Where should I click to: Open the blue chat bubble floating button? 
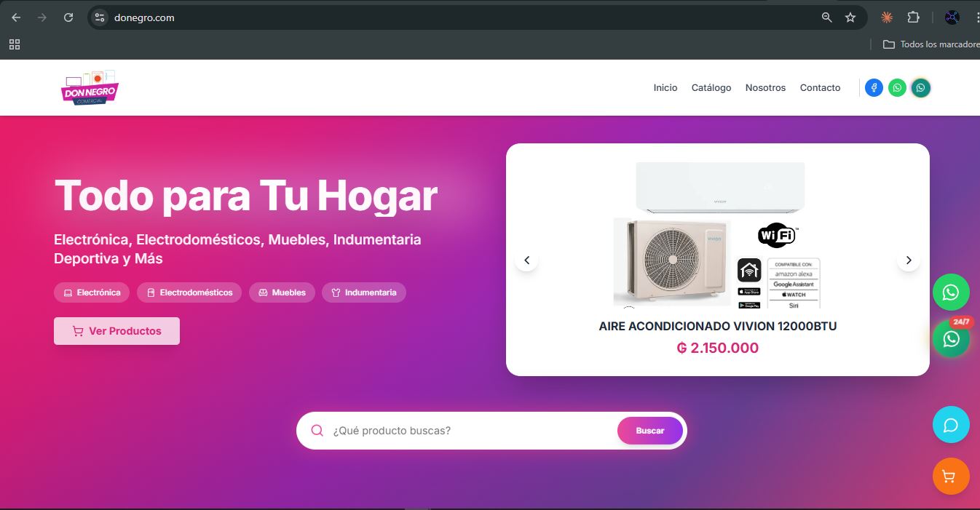(951, 425)
